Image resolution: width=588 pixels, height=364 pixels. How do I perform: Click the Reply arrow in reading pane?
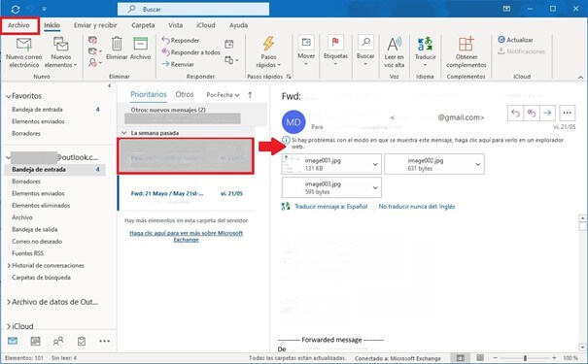pos(516,113)
